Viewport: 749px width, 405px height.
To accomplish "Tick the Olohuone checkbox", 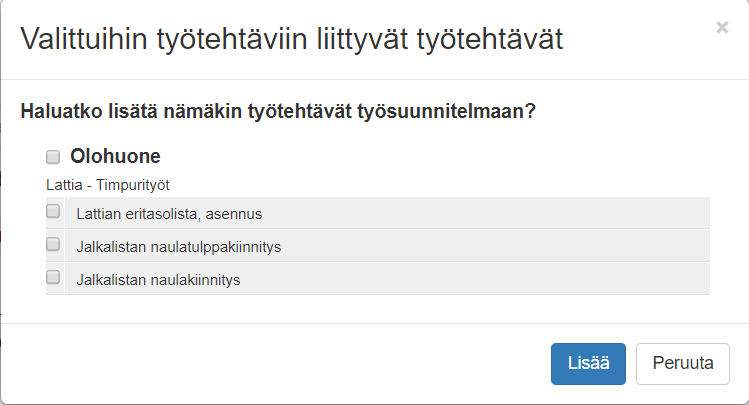I will tap(53, 156).
